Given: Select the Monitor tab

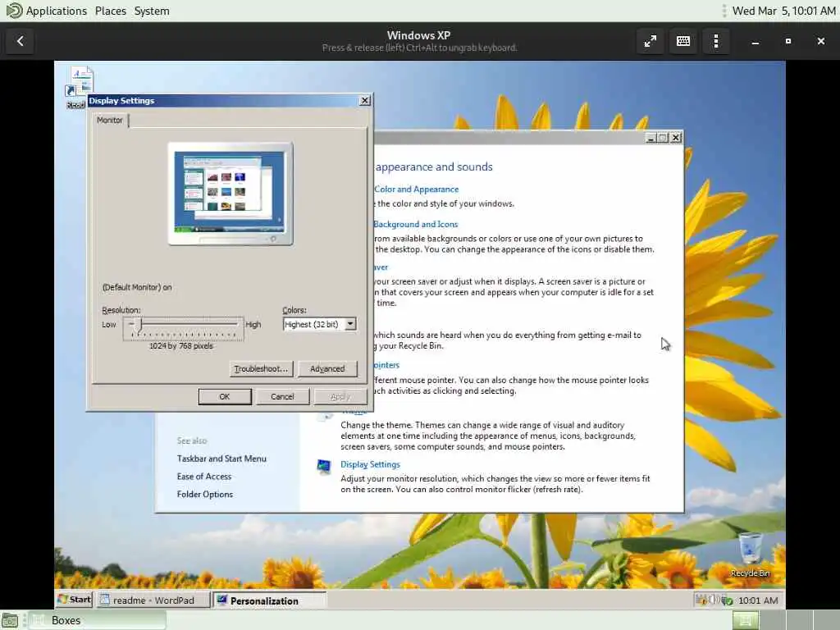Looking at the screenshot, I should pyautogui.click(x=110, y=120).
